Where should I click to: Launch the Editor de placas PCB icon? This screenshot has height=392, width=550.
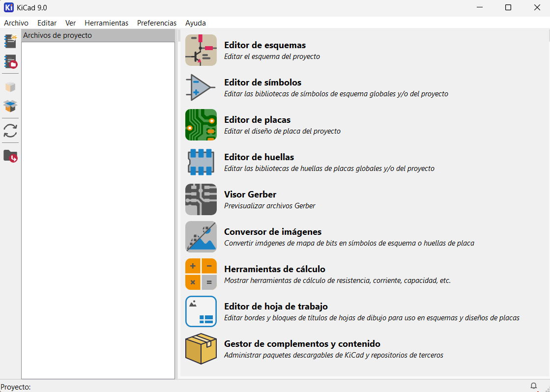click(201, 125)
